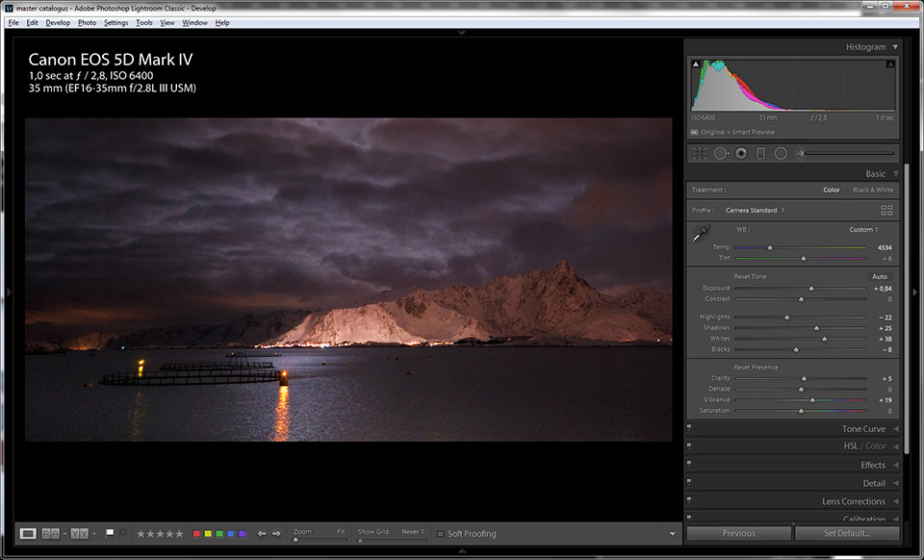Toggle the Lens Corrections panel switch
Viewport: 924px width, 560px height.
[x=689, y=500]
